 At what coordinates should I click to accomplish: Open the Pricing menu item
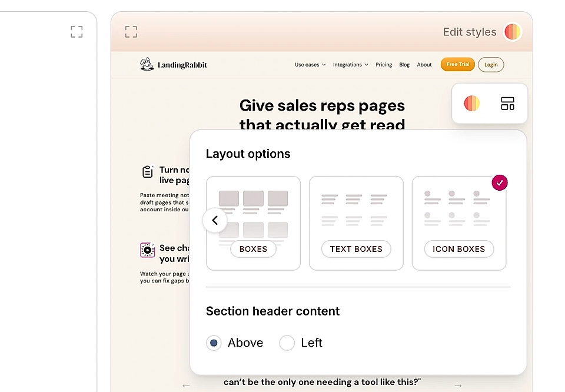click(384, 65)
